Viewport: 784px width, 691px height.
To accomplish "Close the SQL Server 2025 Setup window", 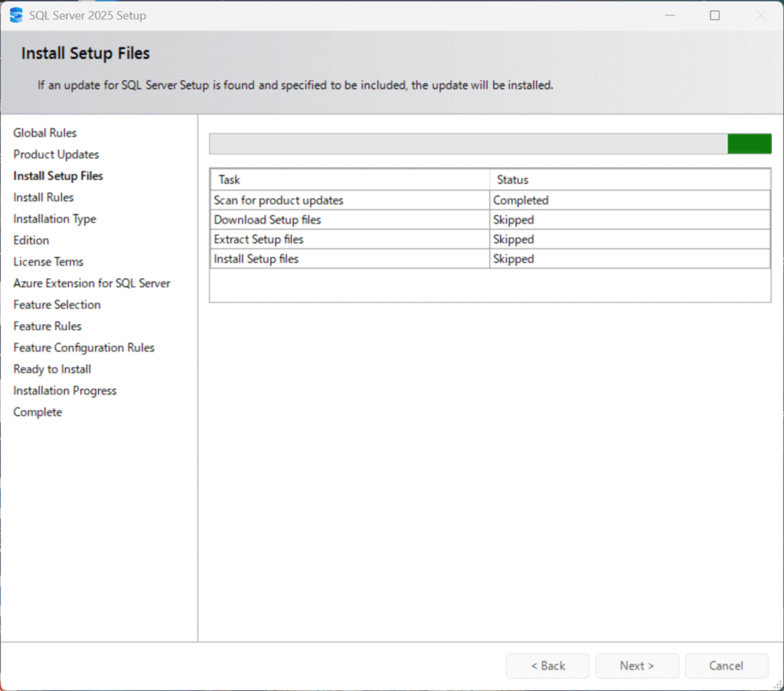I will point(760,15).
